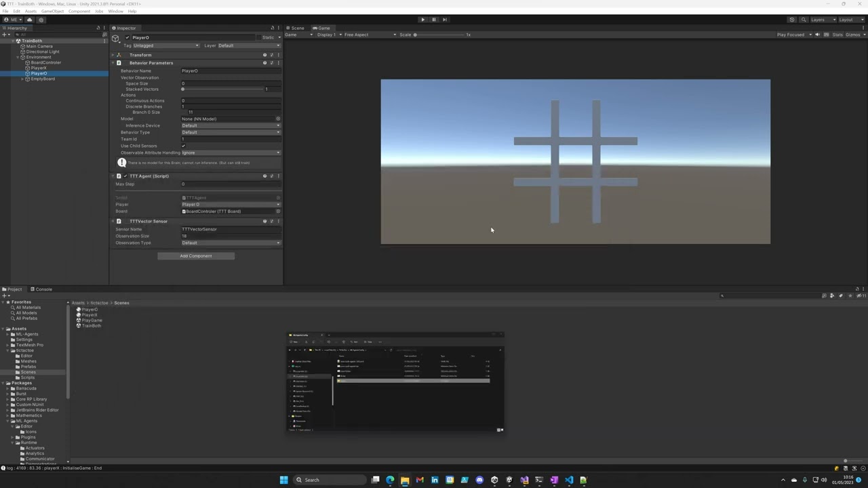Open the Window menu
The height and width of the screenshot is (488, 868).
115,12
